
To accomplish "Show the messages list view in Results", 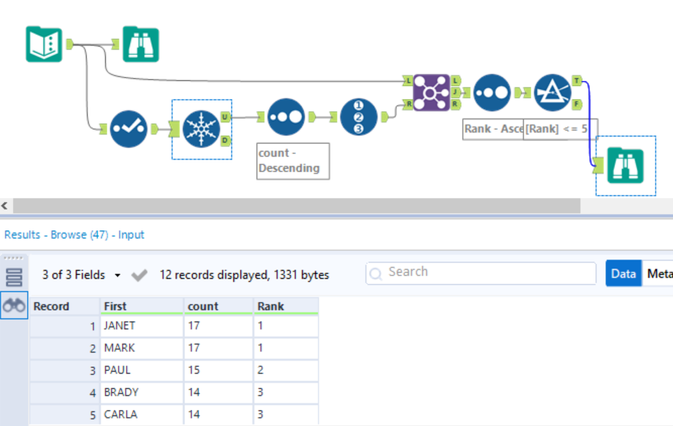I will [14, 278].
